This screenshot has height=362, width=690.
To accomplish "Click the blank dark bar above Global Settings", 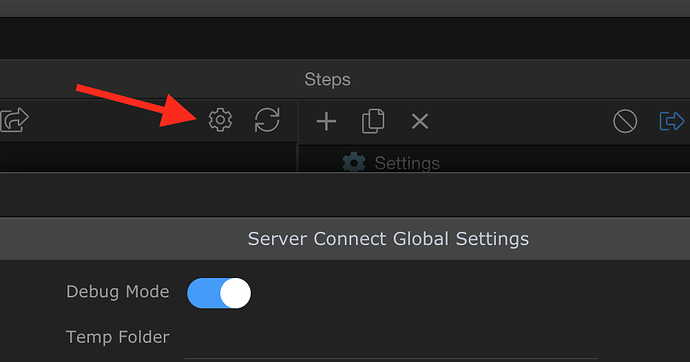I will tap(345, 194).
